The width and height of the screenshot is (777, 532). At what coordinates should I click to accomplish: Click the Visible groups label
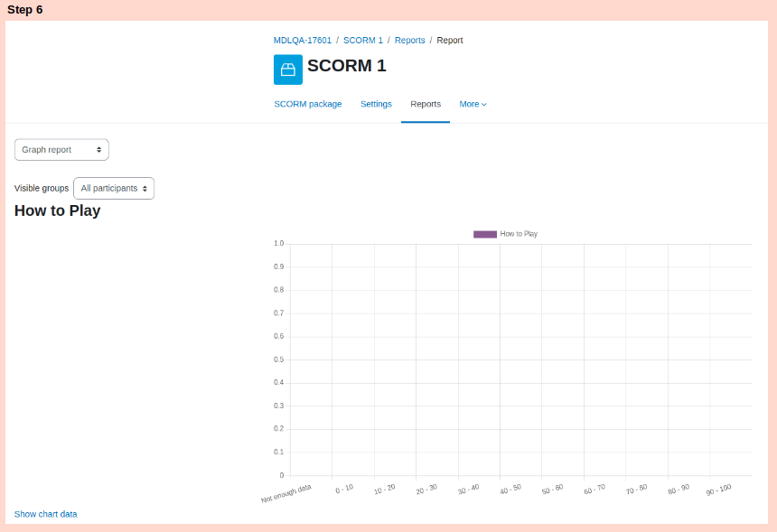click(42, 188)
